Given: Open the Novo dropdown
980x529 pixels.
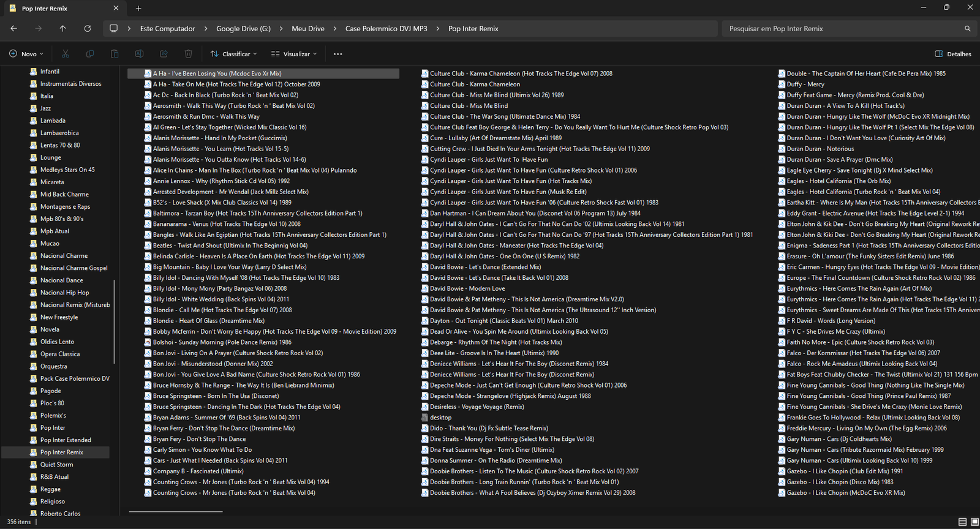Looking at the screenshot, I should coord(26,54).
